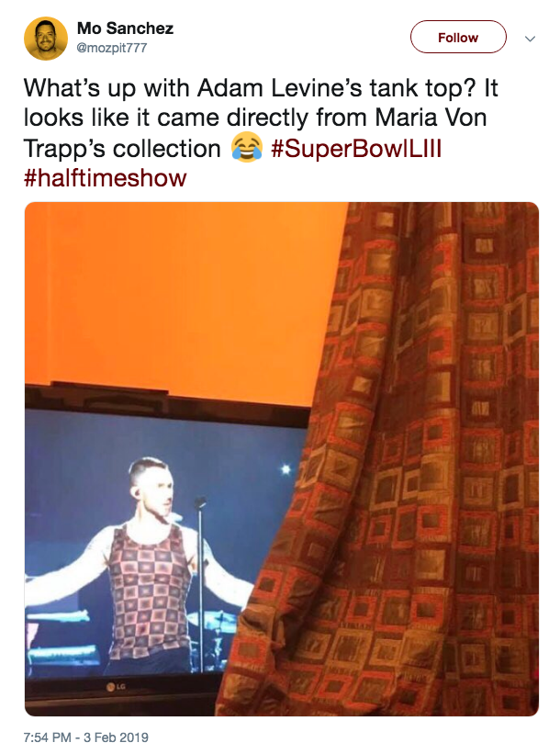
Task: Open the #SuperBowlLIII hashtag
Action: tap(355, 148)
